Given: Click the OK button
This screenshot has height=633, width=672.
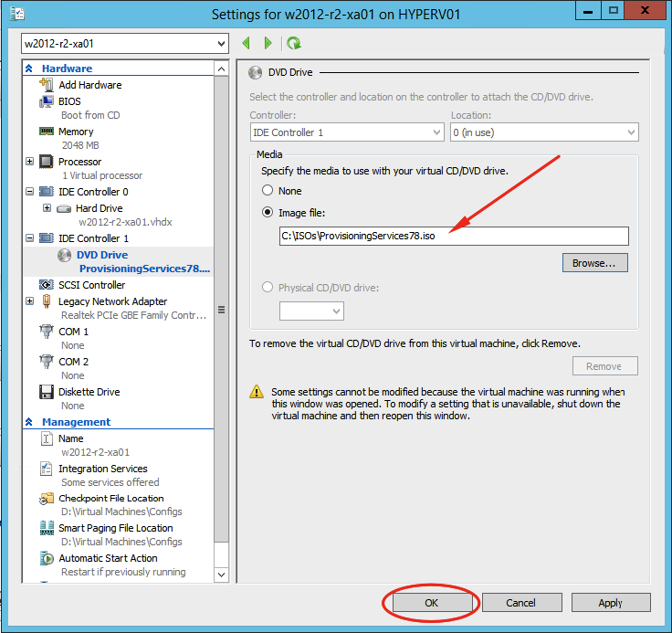Looking at the screenshot, I should point(432,603).
